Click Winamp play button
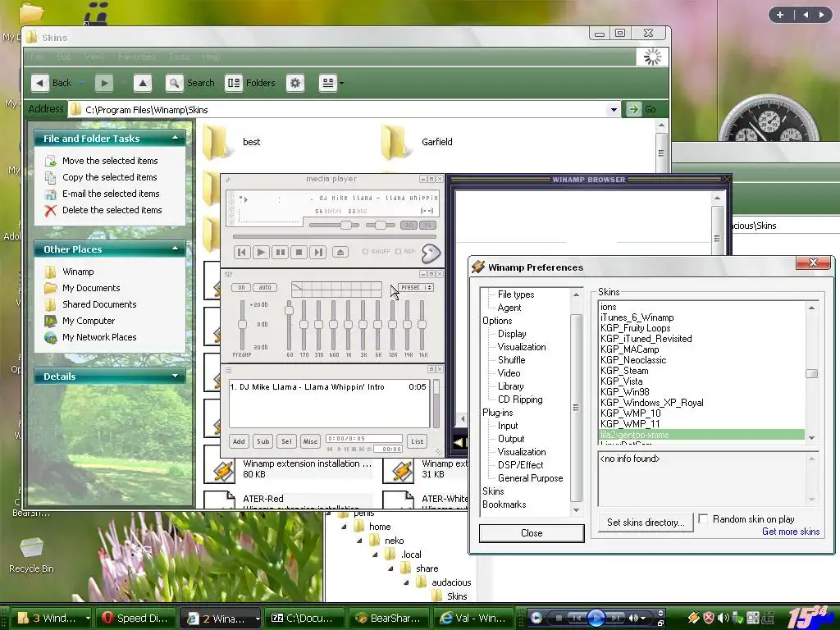840x630 pixels. point(261,252)
